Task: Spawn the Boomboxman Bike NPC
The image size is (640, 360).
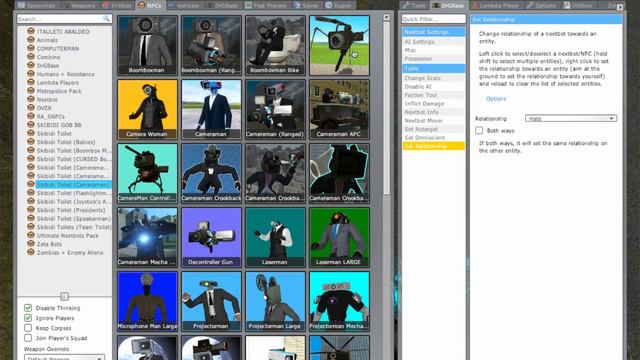Action: pyautogui.click(x=276, y=45)
